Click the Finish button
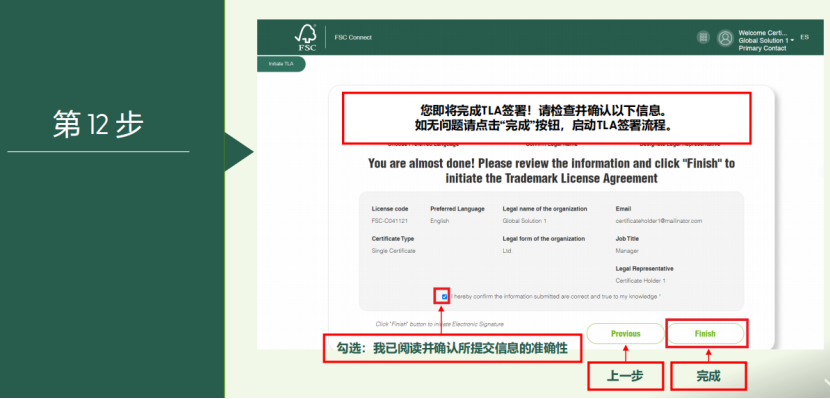The width and height of the screenshot is (830, 399). [705, 334]
